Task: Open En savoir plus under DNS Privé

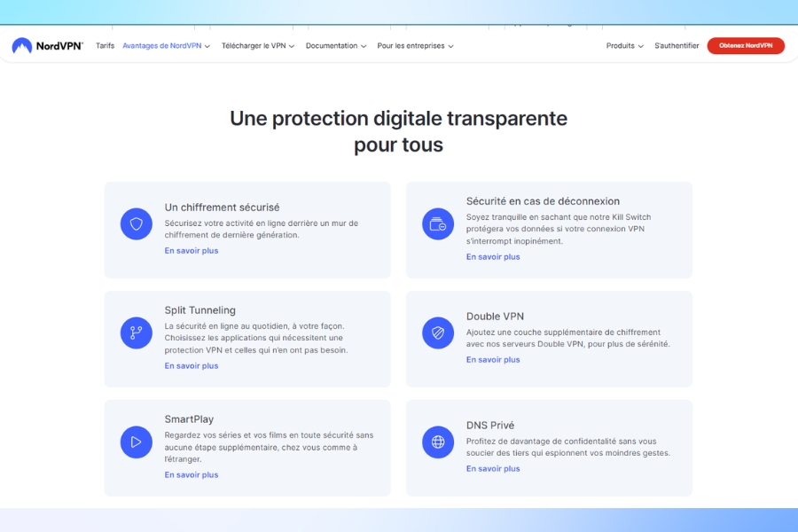Action: coord(493,468)
